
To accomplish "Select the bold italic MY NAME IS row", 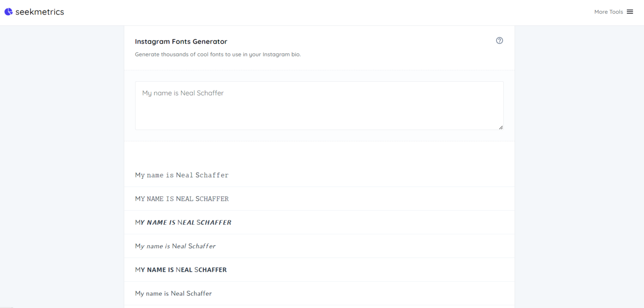I will tap(183, 222).
